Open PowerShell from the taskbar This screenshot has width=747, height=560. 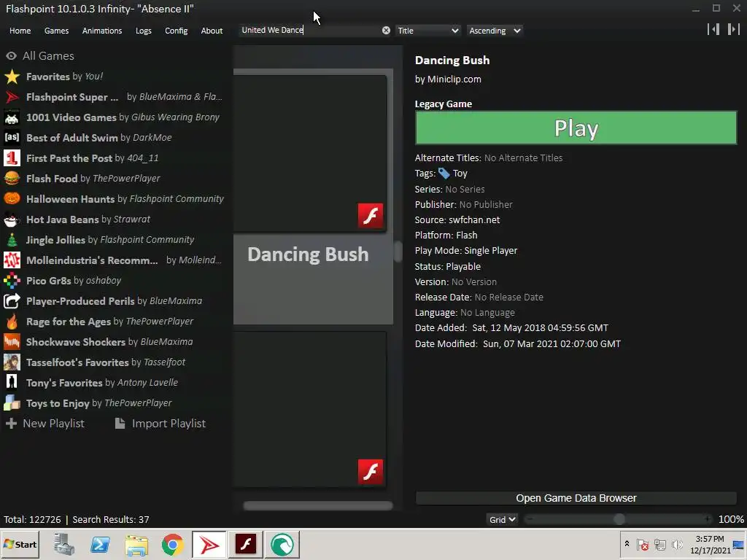click(100, 545)
